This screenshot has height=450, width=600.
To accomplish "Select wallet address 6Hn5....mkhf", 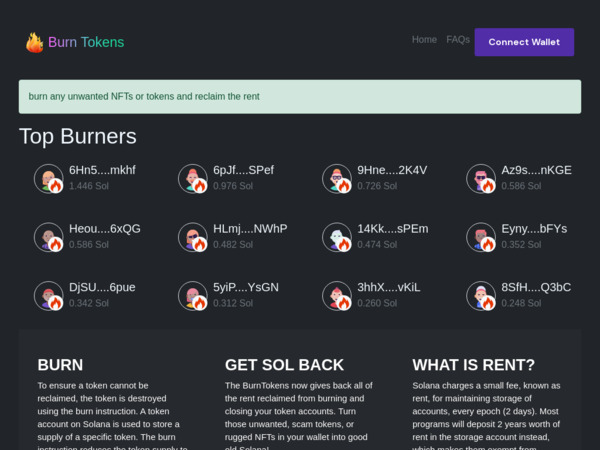I will tap(102, 170).
